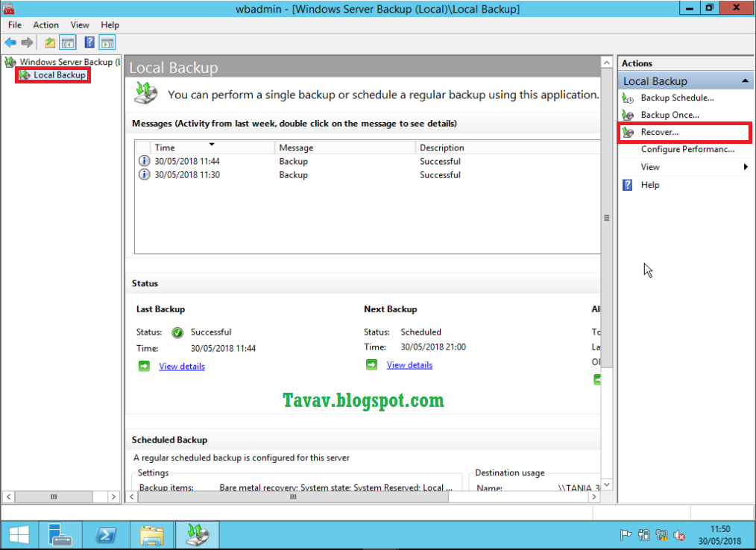Click Action Center flag tray icon
Screen dimensions: 756x550
626,534
